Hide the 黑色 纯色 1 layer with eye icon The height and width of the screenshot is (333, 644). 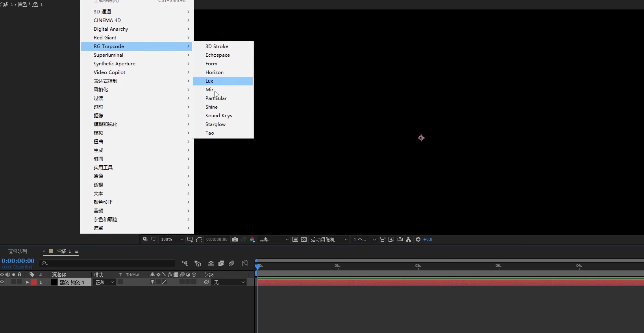[2, 282]
